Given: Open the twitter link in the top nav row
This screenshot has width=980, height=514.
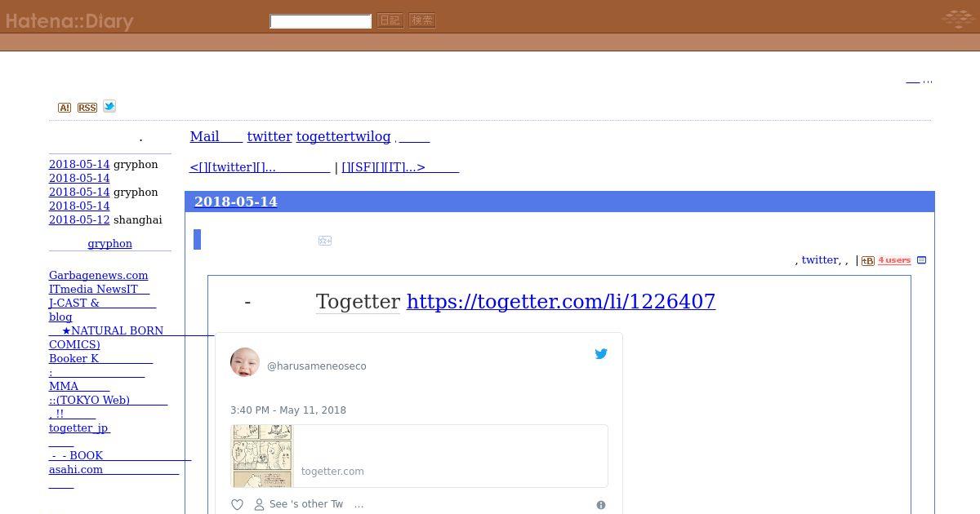Looking at the screenshot, I should click(269, 137).
